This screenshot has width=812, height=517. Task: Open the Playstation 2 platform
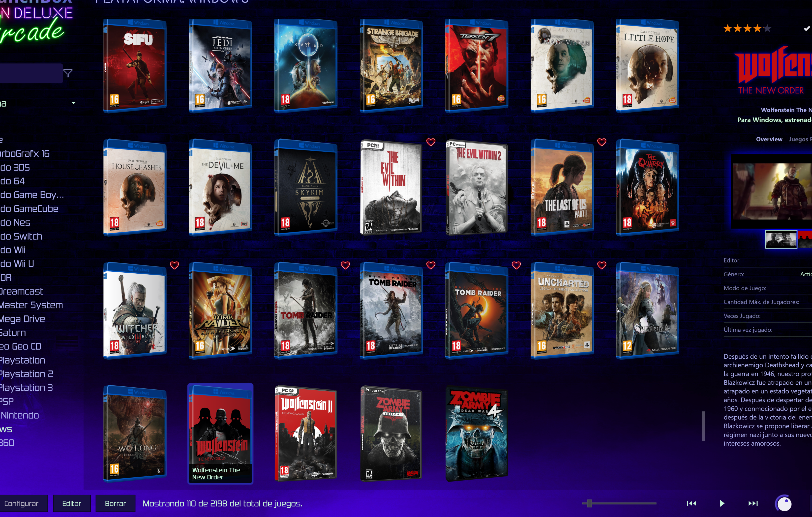click(x=27, y=374)
